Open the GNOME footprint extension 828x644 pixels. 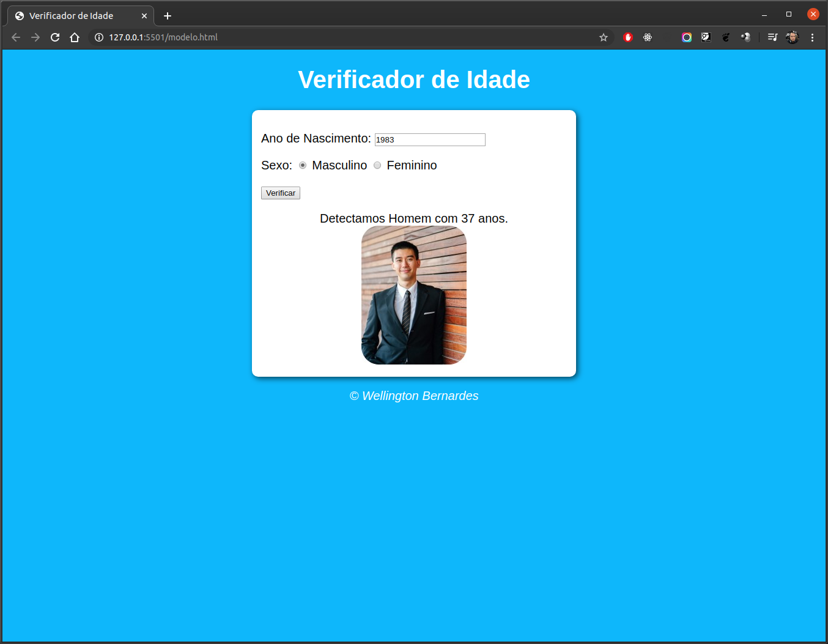[x=726, y=37]
